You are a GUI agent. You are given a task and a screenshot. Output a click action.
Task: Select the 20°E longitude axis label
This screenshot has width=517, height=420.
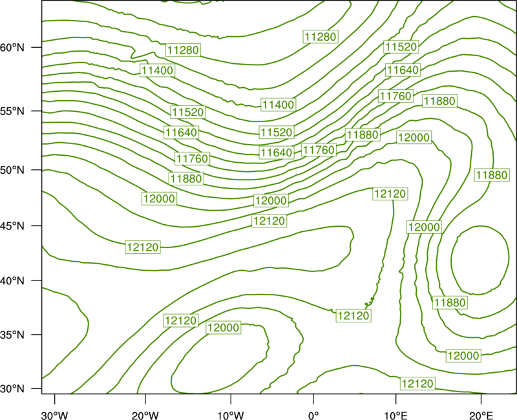click(x=481, y=415)
